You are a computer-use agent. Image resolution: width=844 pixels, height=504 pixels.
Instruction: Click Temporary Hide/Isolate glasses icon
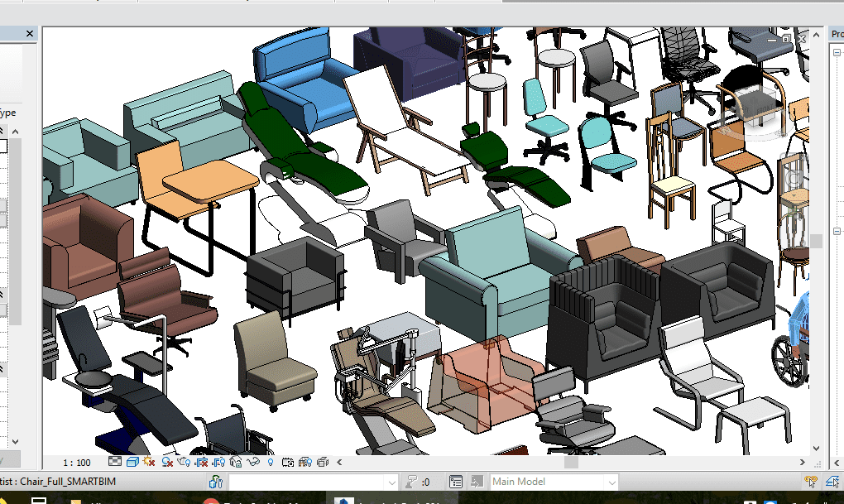254,462
